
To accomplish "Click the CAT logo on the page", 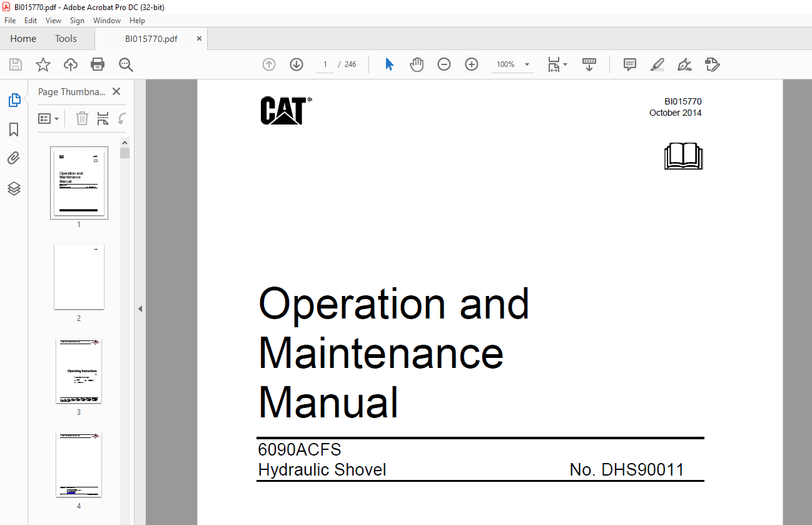I will tap(285, 111).
